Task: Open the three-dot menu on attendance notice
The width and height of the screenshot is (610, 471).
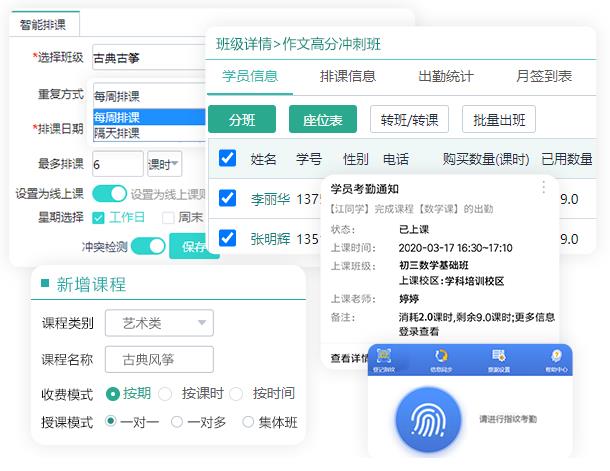Action: point(543,187)
